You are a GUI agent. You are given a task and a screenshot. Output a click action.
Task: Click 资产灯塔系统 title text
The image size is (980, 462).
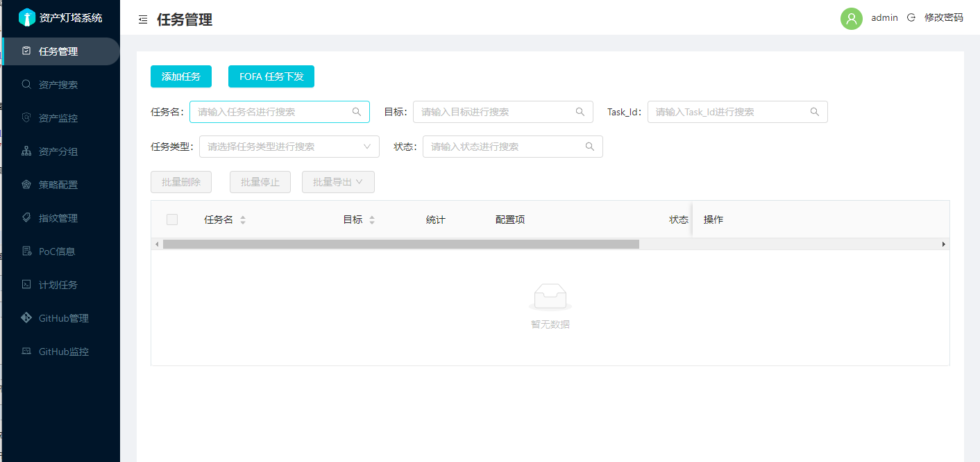click(x=71, y=18)
